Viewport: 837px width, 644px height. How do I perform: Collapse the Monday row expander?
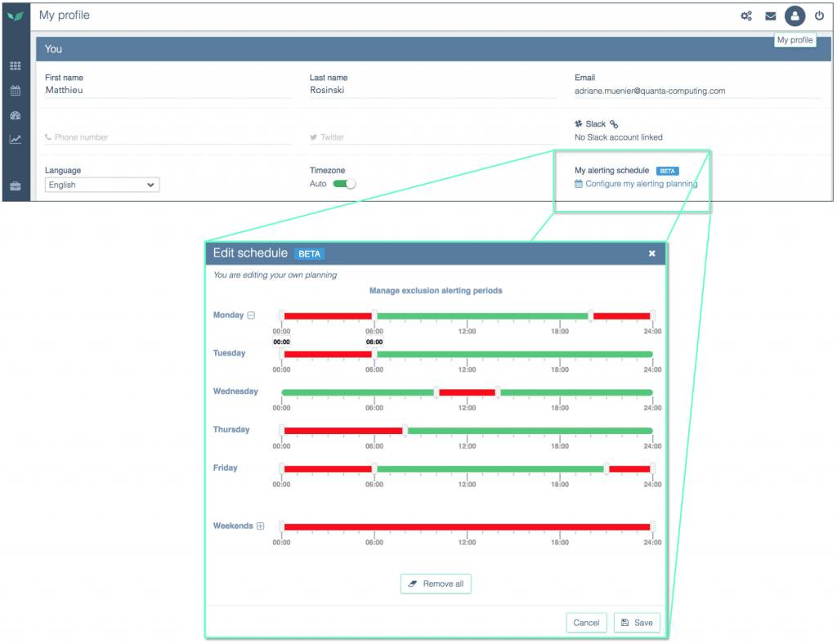(x=251, y=315)
